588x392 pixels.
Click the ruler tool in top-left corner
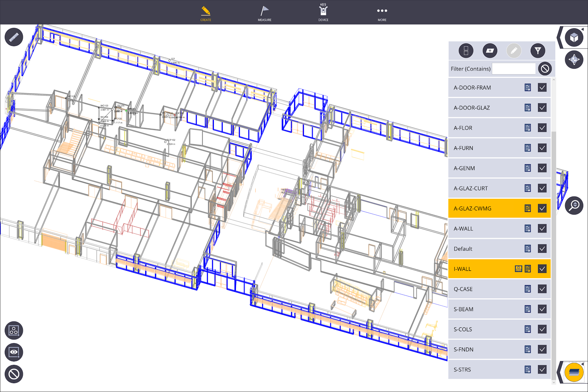tap(14, 37)
